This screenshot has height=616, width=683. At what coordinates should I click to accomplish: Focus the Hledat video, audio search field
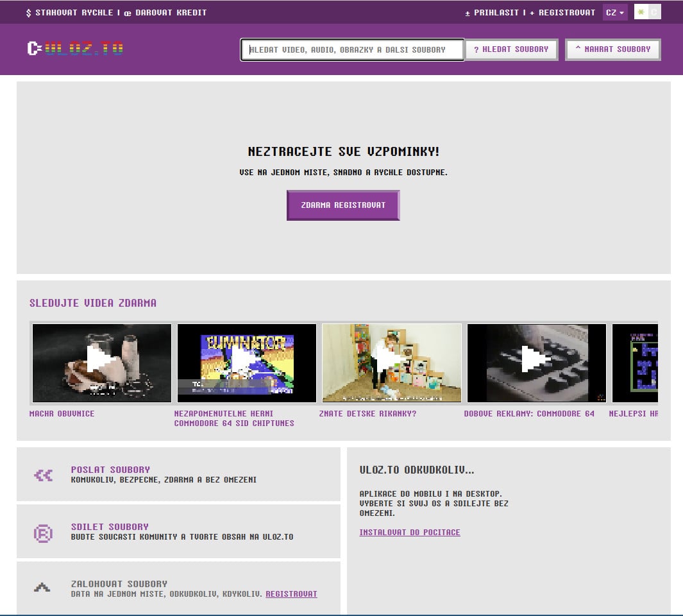pyautogui.click(x=352, y=49)
